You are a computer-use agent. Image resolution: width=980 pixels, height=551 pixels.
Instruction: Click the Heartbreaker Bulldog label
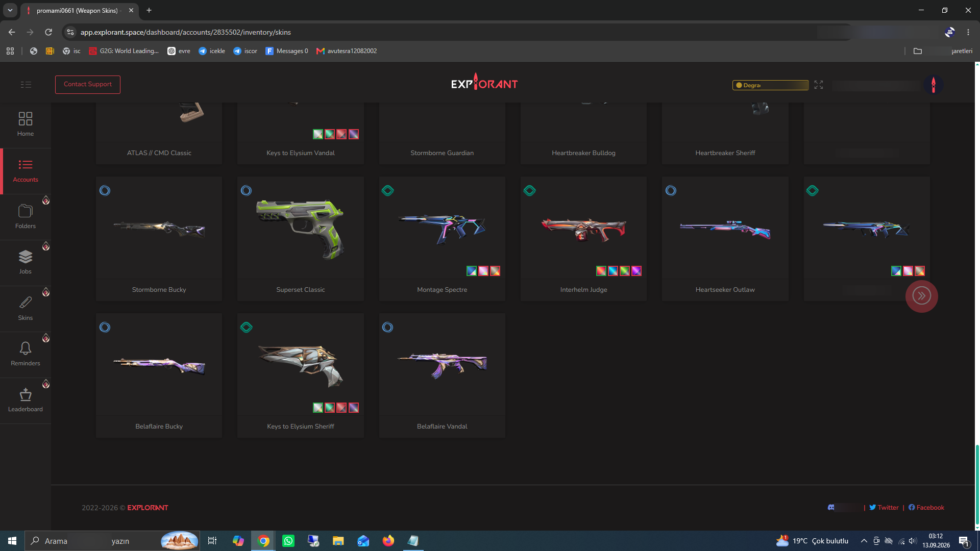583,153
